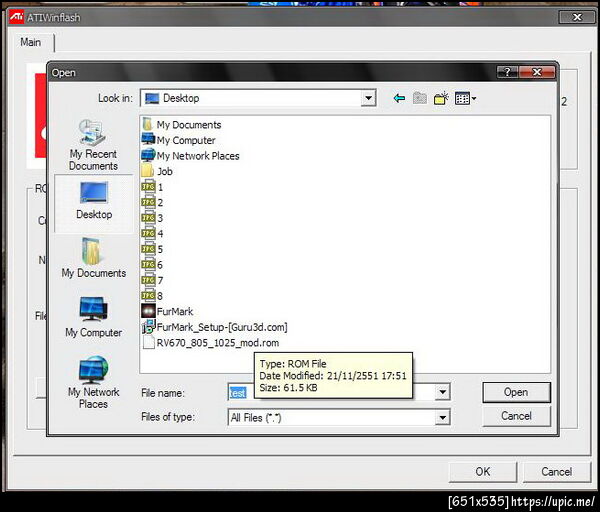Go back to the last folder visited
The height and width of the screenshot is (512, 600).
(399, 98)
